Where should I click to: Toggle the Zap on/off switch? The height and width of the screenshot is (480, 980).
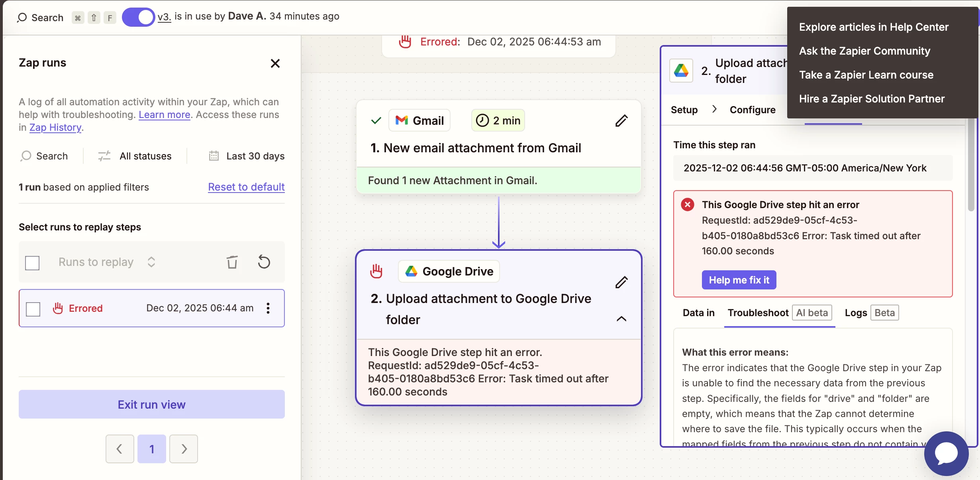point(138,17)
